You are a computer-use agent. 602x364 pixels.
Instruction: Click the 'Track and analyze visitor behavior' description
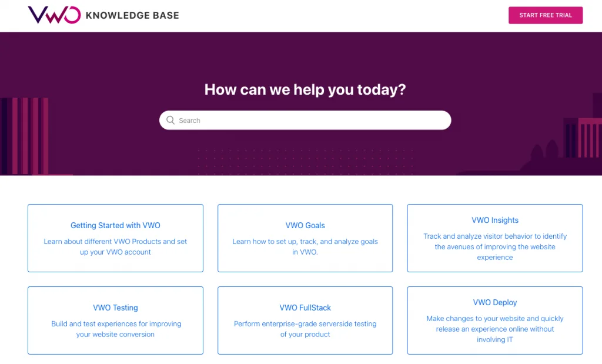(x=495, y=247)
